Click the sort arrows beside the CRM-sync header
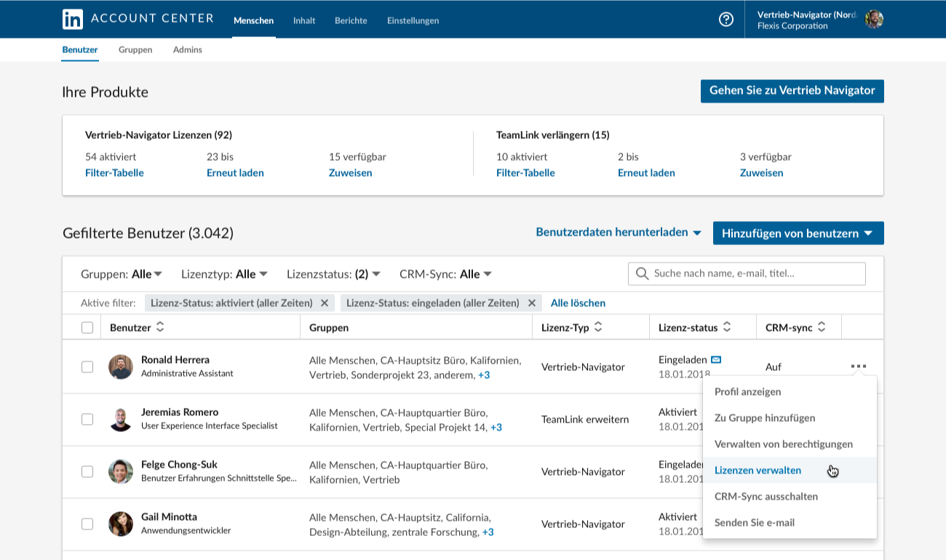 pos(822,327)
